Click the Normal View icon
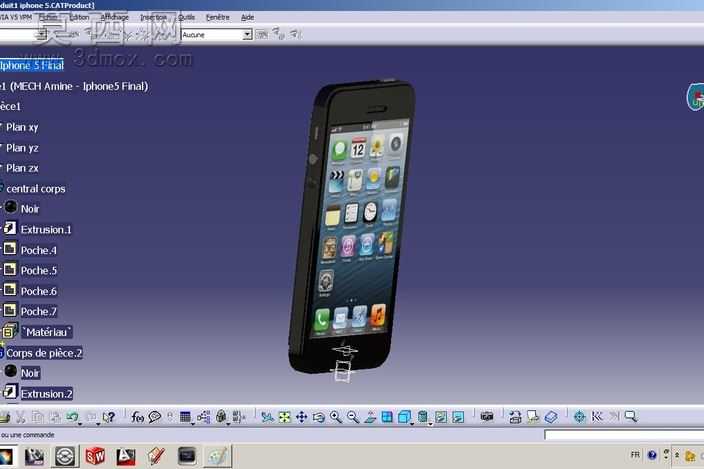Viewport: 704px width, 469px height. coord(370,417)
